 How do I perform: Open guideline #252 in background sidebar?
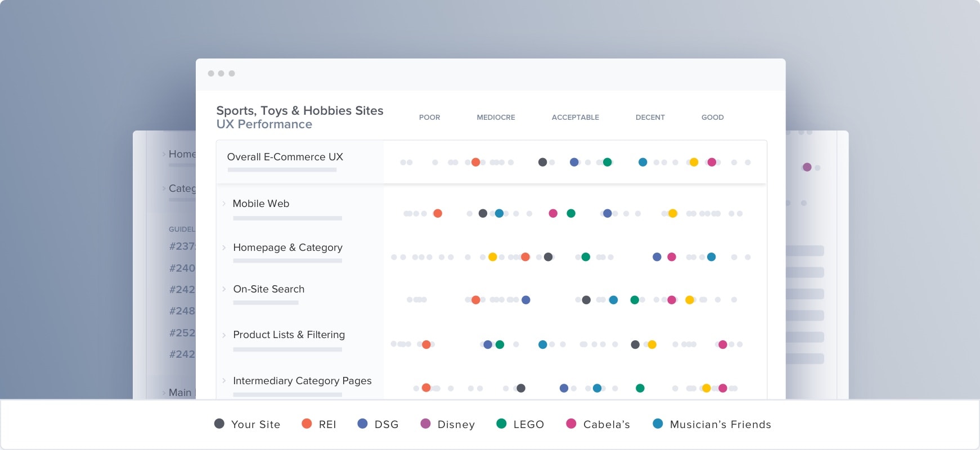click(x=182, y=333)
